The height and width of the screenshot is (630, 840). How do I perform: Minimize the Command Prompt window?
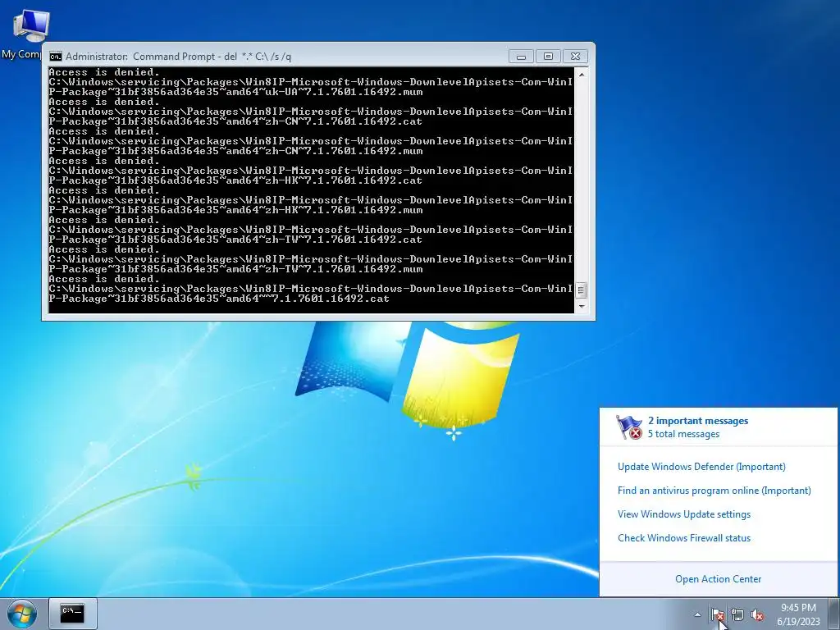coord(521,57)
